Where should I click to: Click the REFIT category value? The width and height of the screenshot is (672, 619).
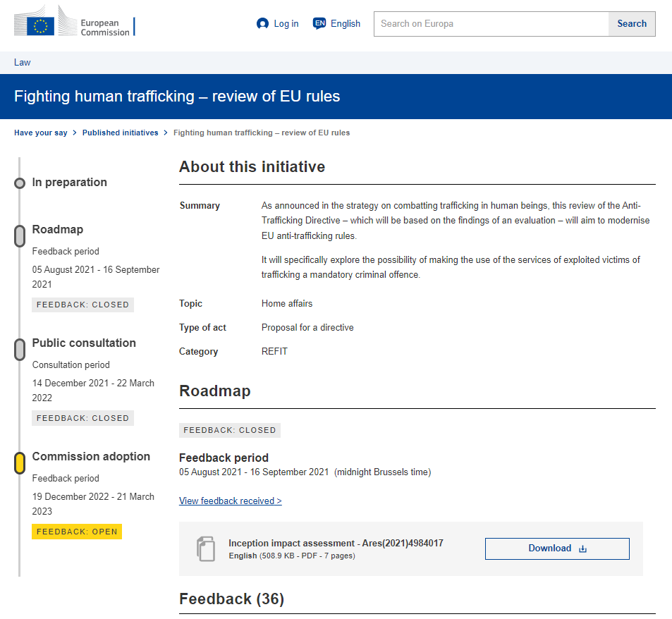[x=274, y=352]
